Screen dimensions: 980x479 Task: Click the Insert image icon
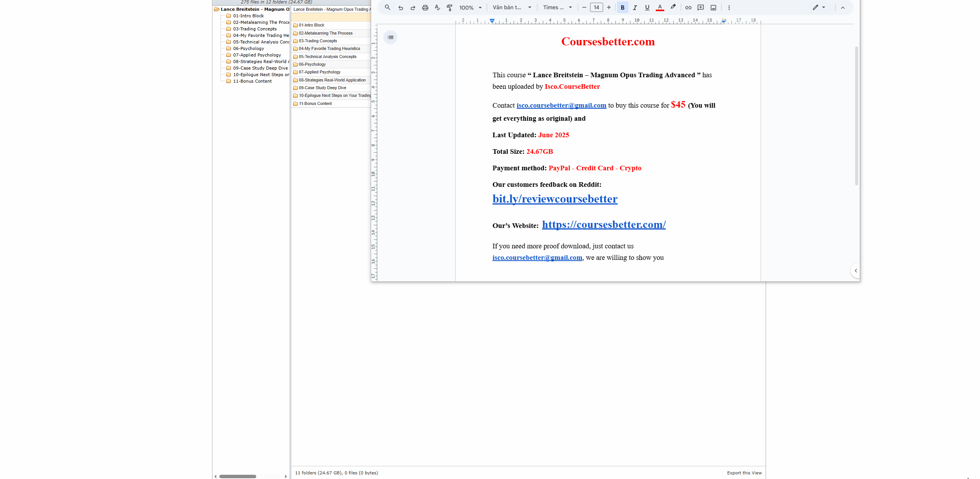click(713, 8)
